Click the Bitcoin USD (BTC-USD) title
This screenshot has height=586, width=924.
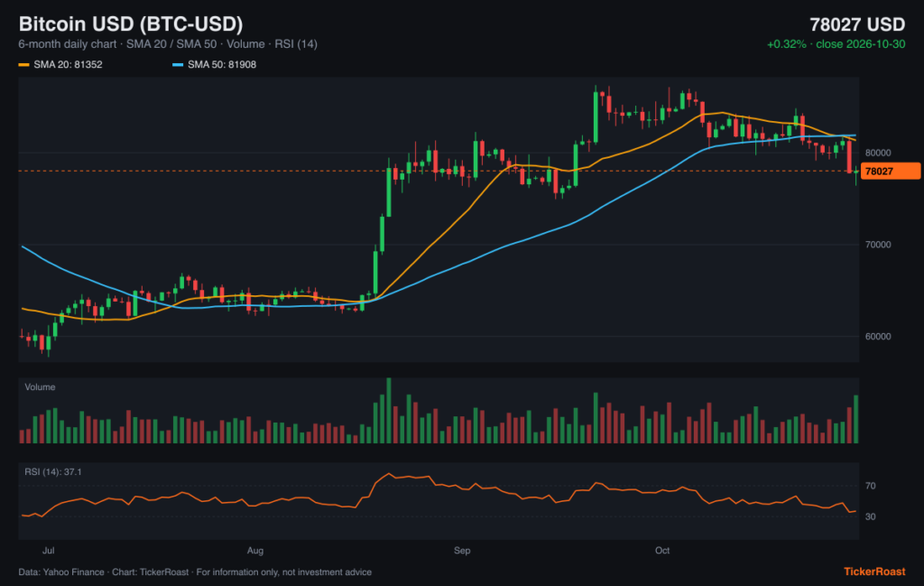(x=131, y=24)
